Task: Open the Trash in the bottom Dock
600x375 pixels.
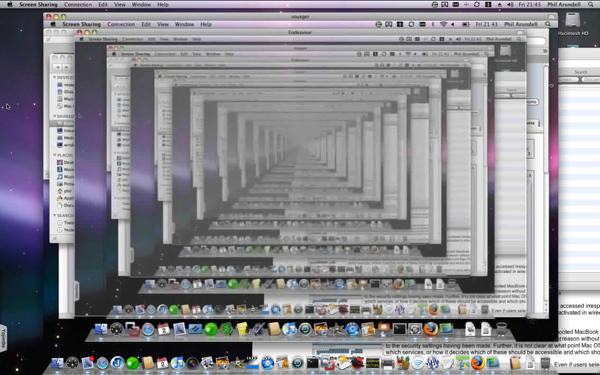Action: click(x=545, y=363)
